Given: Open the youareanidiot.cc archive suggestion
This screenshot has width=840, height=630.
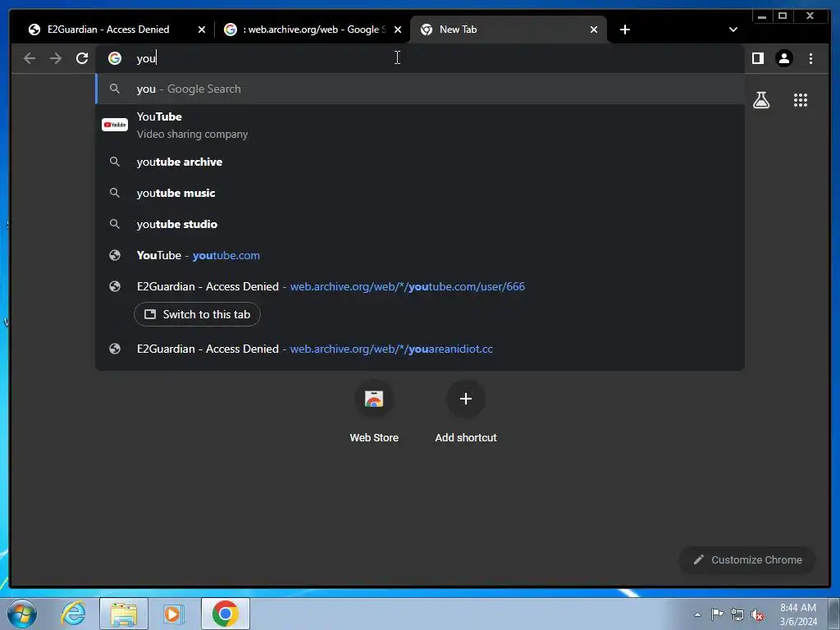Looking at the screenshot, I should click(x=420, y=349).
